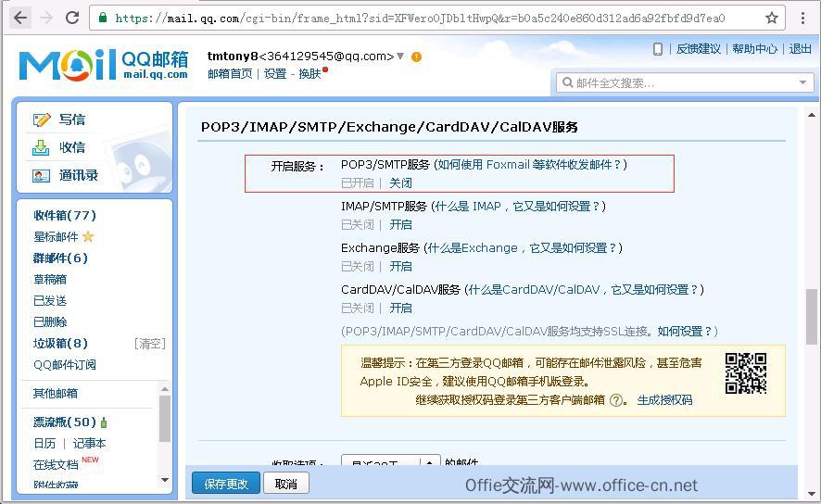Click 退出 to log out
The image size is (821, 504).
800,49
